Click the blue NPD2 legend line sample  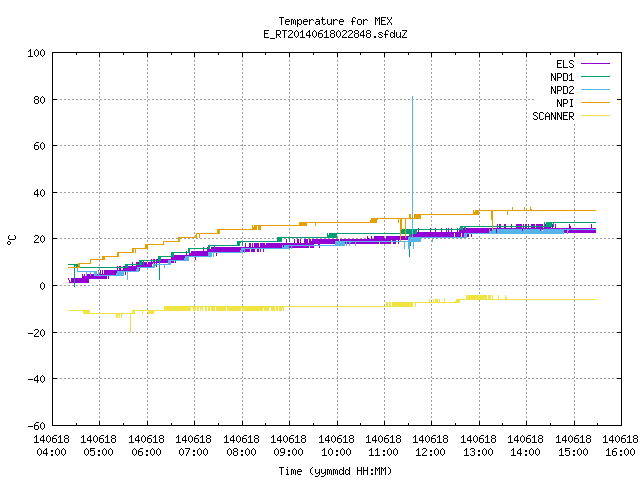(595, 89)
